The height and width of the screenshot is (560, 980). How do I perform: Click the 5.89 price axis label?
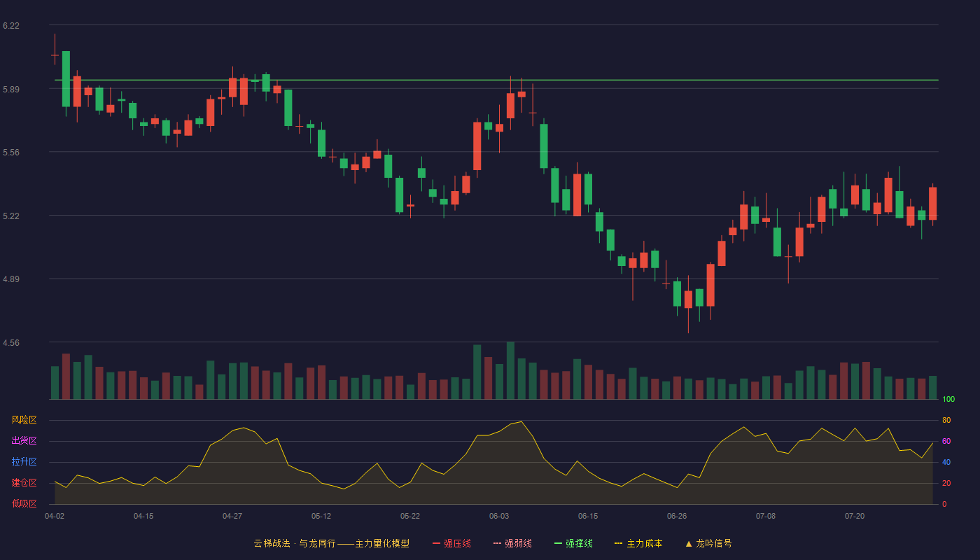pos(11,90)
